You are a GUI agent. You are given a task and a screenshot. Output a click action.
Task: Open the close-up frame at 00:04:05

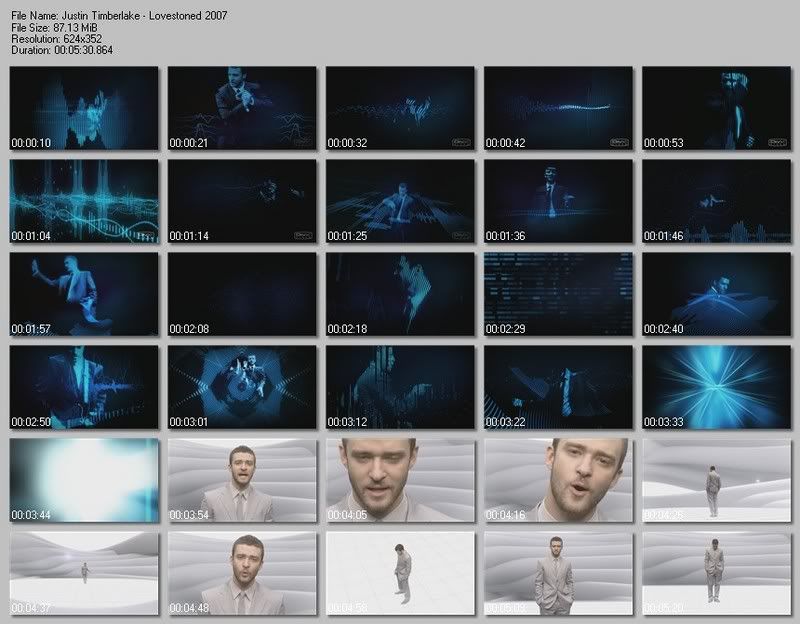click(400, 480)
